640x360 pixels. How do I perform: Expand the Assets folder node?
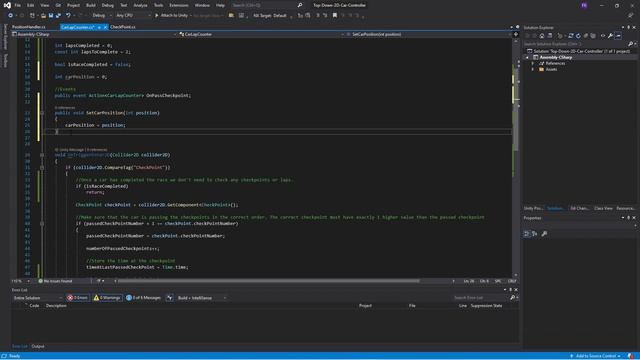533,69
